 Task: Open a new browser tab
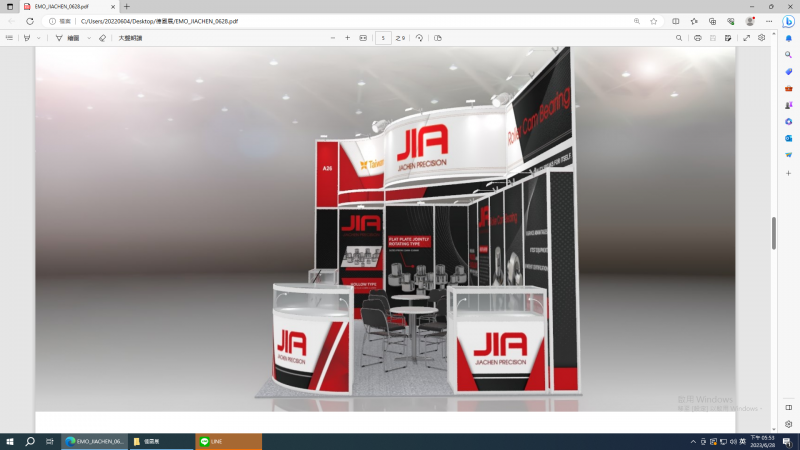tap(127, 6)
